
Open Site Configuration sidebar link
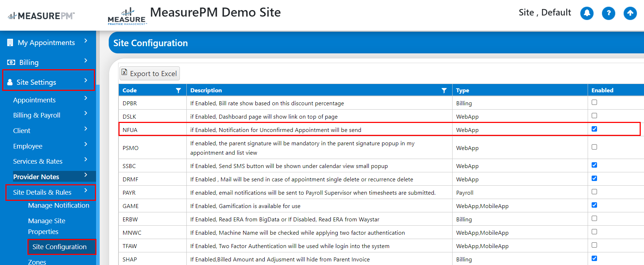(60, 247)
